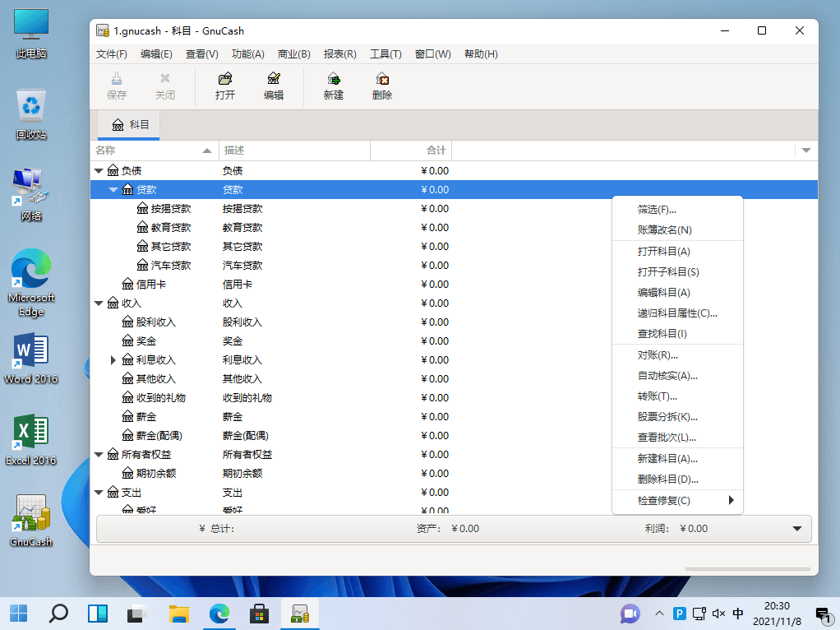The image size is (840, 630).
Task: Choose 筛选(F)... in context menu
Action: click(x=678, y=210)
